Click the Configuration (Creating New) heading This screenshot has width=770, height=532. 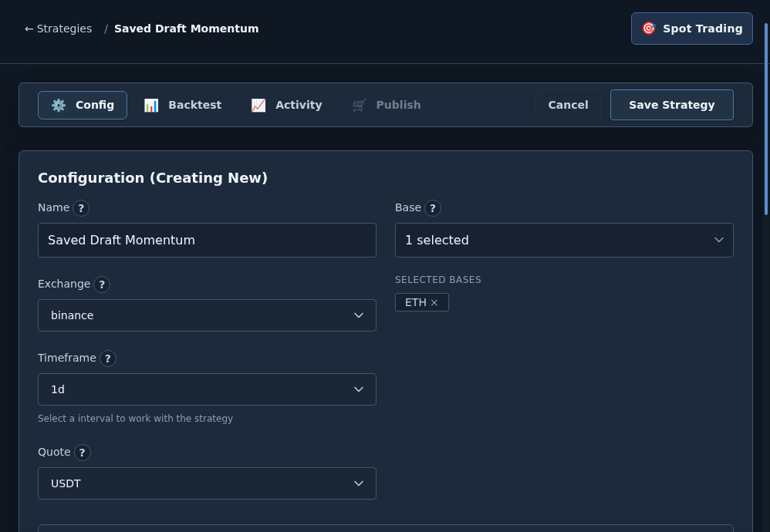click(x=153, y=177)
